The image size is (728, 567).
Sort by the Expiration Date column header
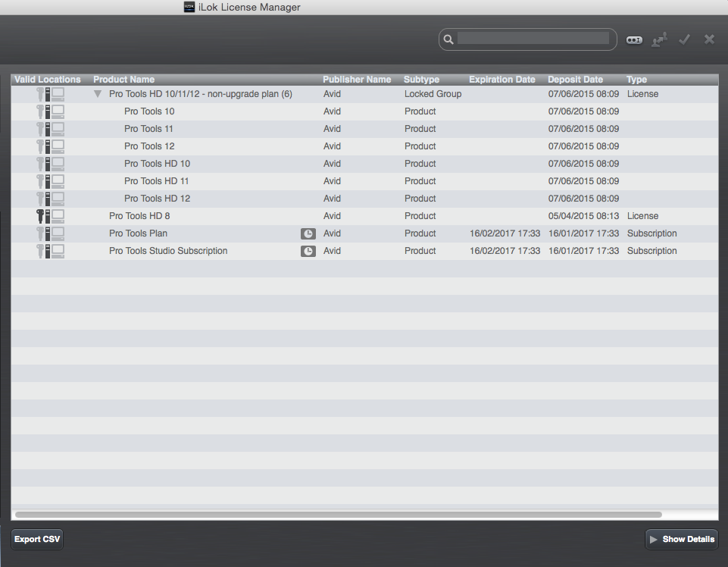[501, 79]
